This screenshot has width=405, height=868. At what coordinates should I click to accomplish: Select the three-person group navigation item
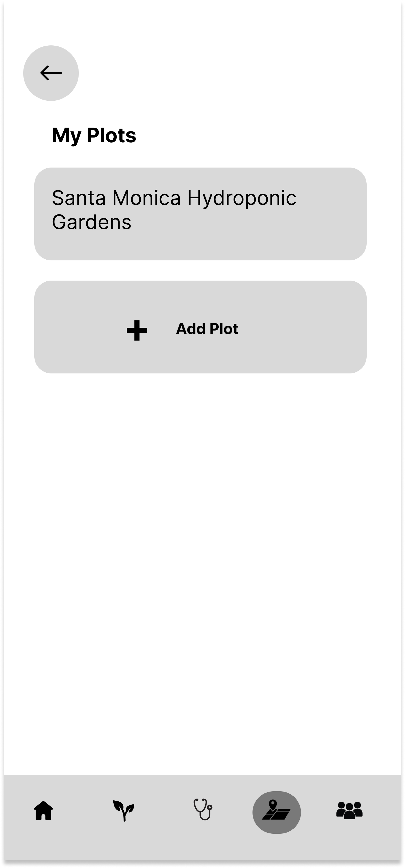(349, 810)
